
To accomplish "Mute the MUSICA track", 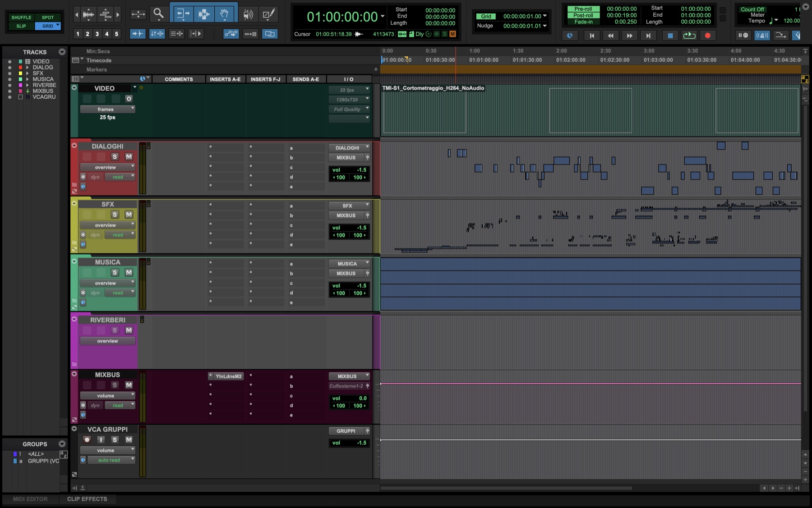I will (x=129, y=272).
